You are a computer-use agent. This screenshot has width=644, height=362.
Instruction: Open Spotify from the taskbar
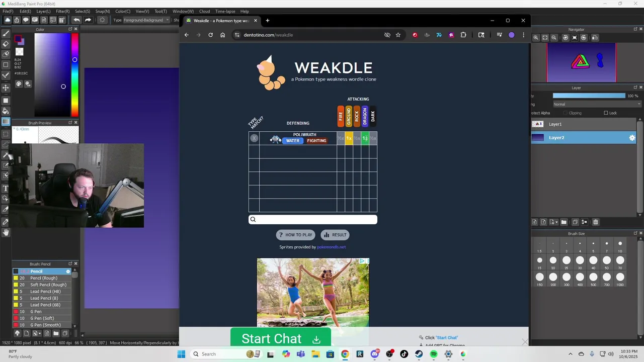(433, 354)
